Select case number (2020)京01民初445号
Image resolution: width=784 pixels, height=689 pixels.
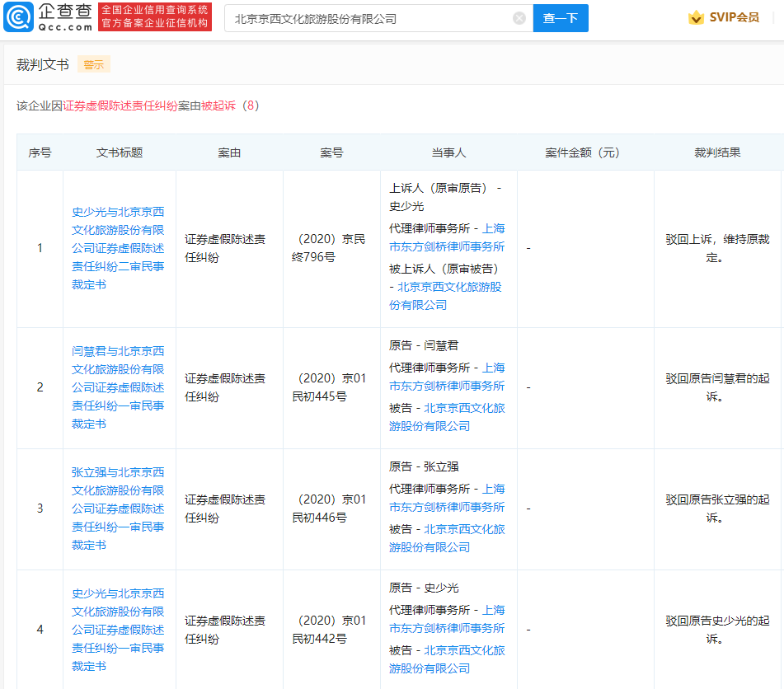pos(329,387)
